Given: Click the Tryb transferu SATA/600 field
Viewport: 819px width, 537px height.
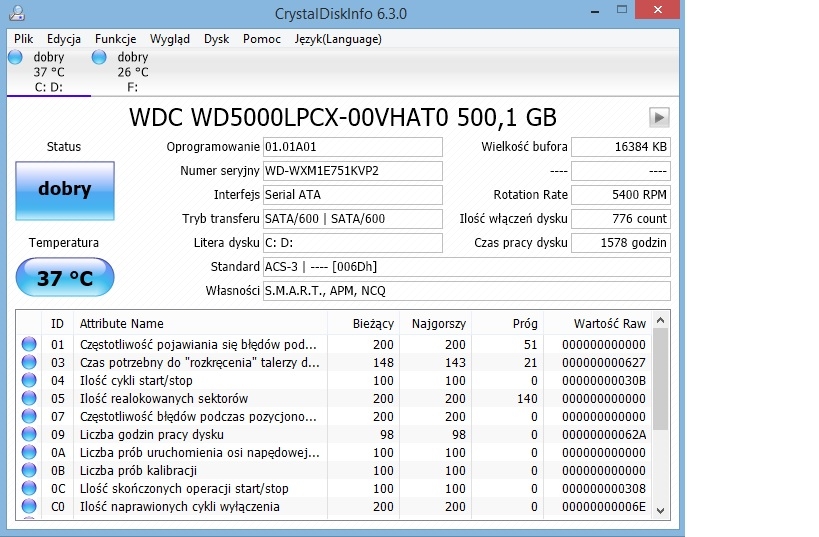Looking at the screenshot, I should click(353, 218).
